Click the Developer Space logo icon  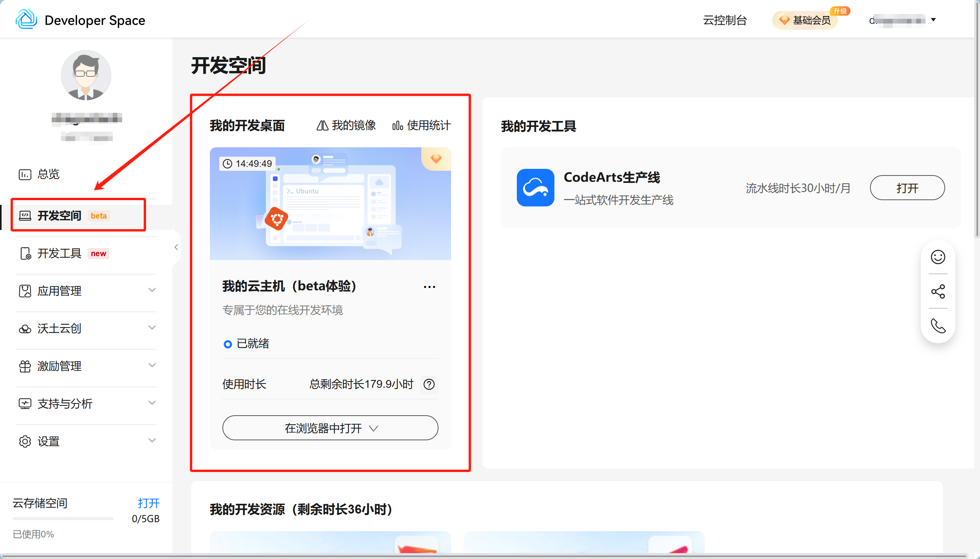(26, 20)
